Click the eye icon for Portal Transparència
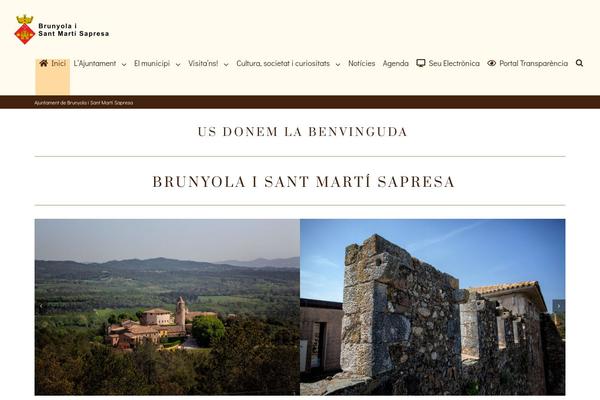600x400 pixels. (x=492, y=63)
